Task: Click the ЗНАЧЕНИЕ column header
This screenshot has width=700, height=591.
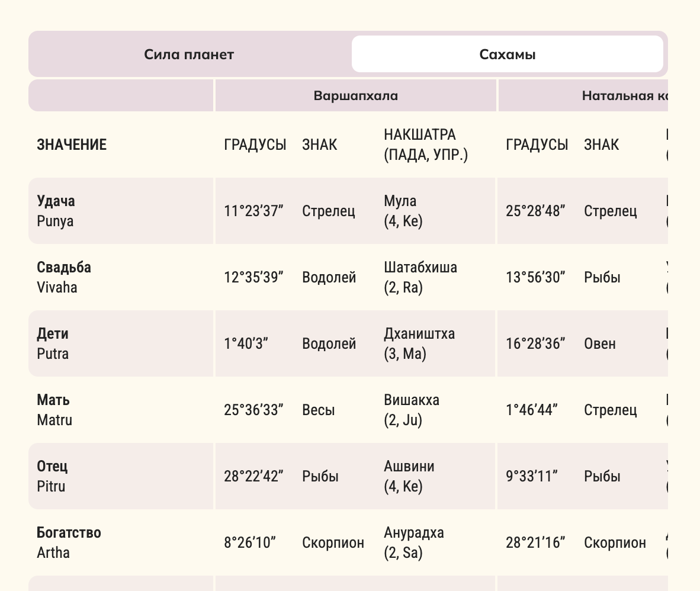Action: pos(72,144)
